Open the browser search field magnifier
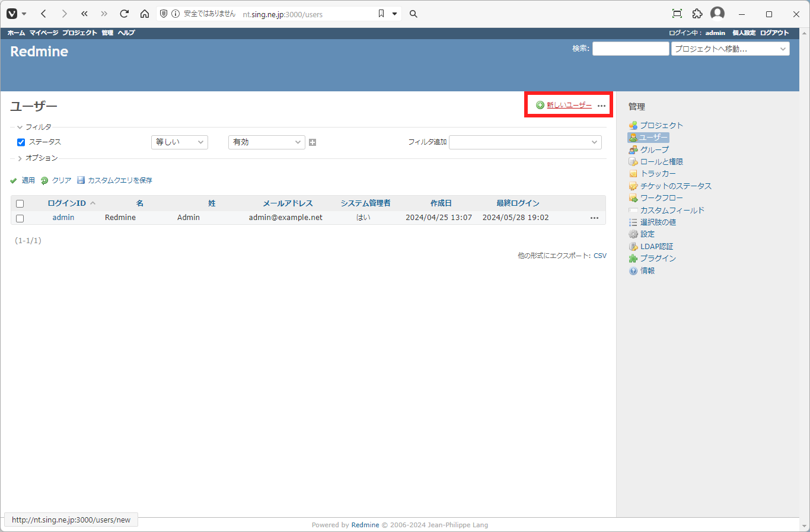This screenshot has height=532, width=810. tap(413, 14)
